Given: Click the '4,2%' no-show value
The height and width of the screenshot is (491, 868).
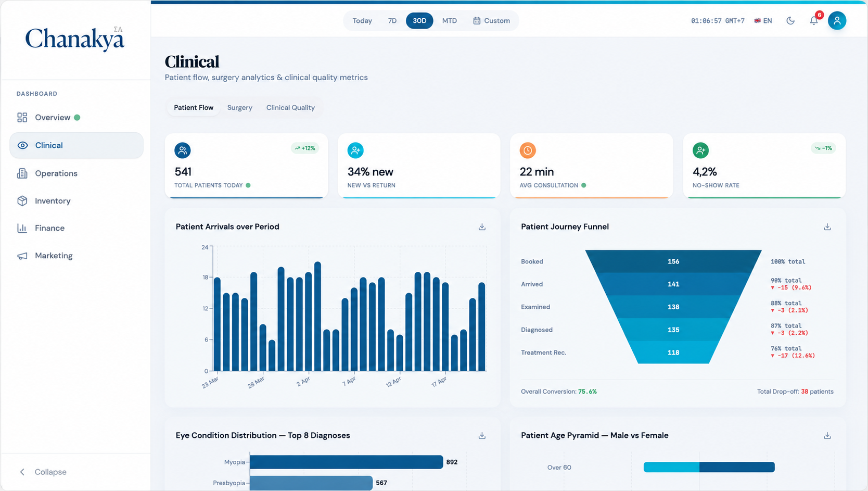Looking at the screenshot, I should pos(705,172).
